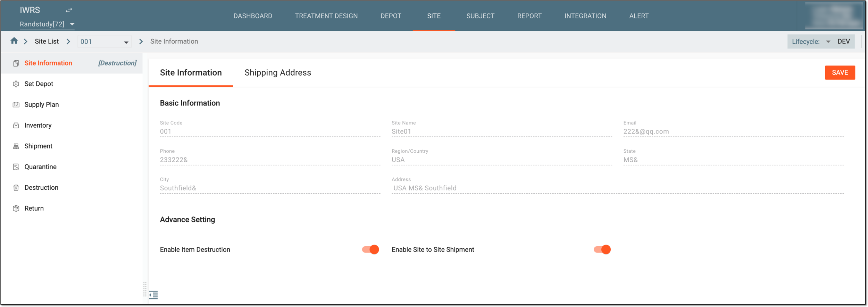Open Set Depot in the sidebar
Viewport: 868px width, 307px height.
pyautogui.click(x=39, y=84)
